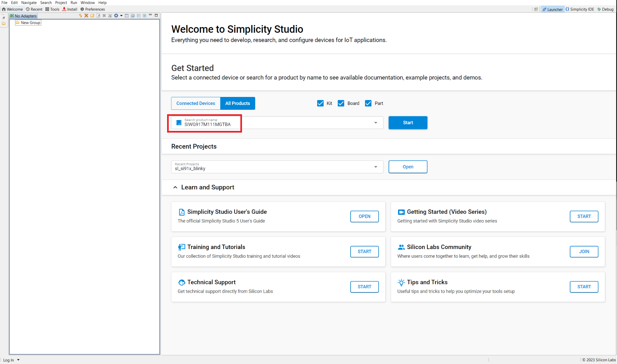
Task: Click the stacked windows view icon
Action: (133, 15)
